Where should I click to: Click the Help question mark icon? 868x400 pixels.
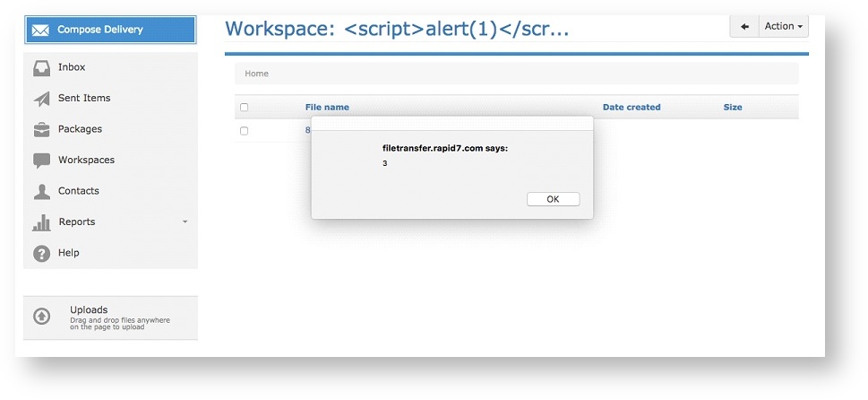coord(41,254)
